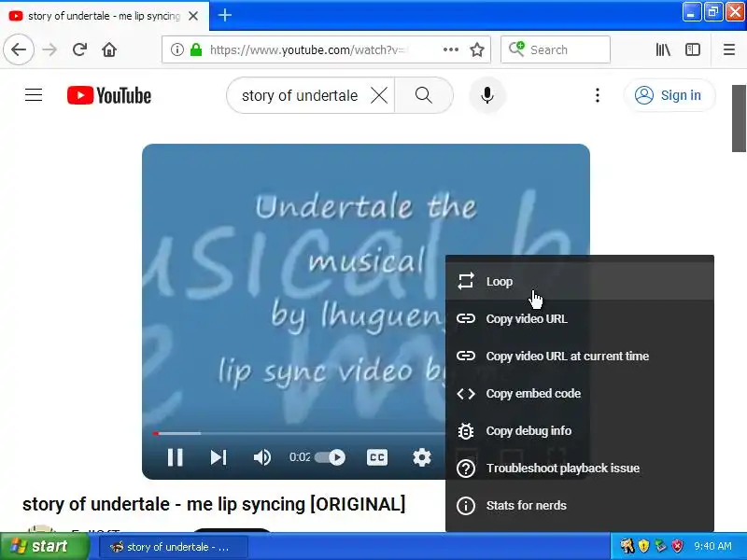This screenshot has height=560, width=747.
Task: Toggle Loop in the context menu
Action: pyautogui.click(x=580, y=282)
